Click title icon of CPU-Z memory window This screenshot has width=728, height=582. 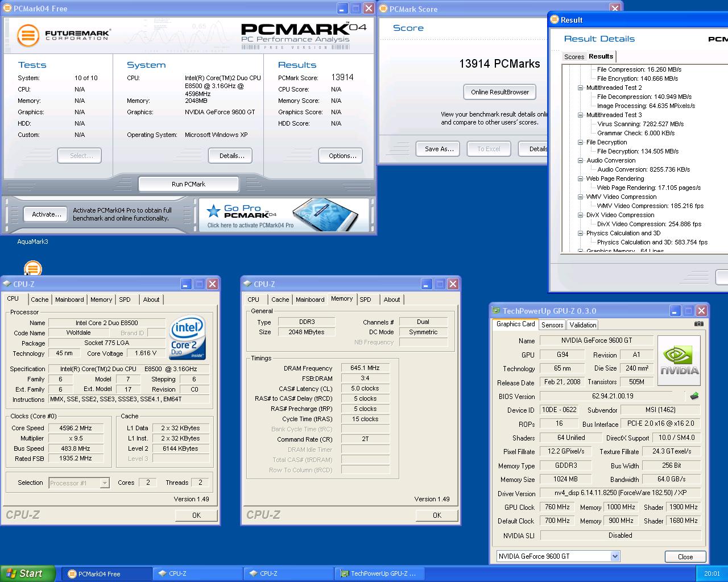(x=247, y=284)
